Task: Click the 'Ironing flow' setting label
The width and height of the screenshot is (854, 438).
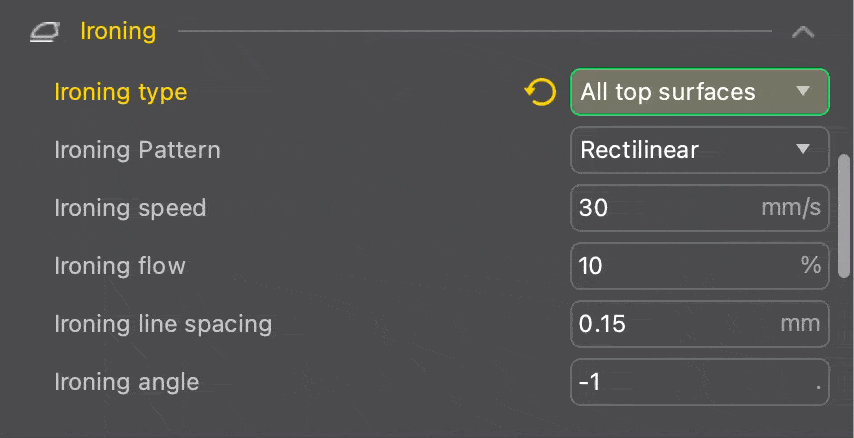Action: coord(120,266)
